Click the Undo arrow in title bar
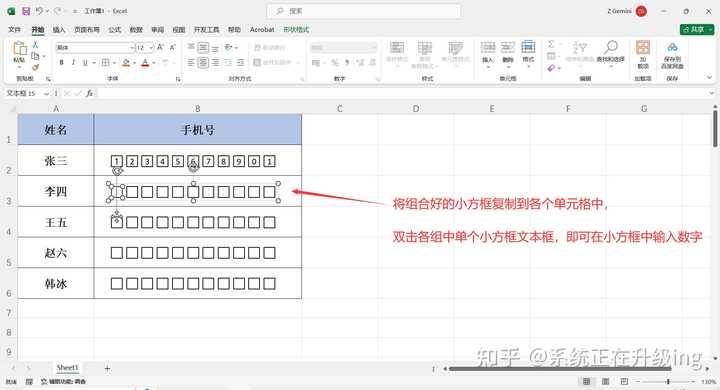The image size is (720, 390). click(39, 11)
